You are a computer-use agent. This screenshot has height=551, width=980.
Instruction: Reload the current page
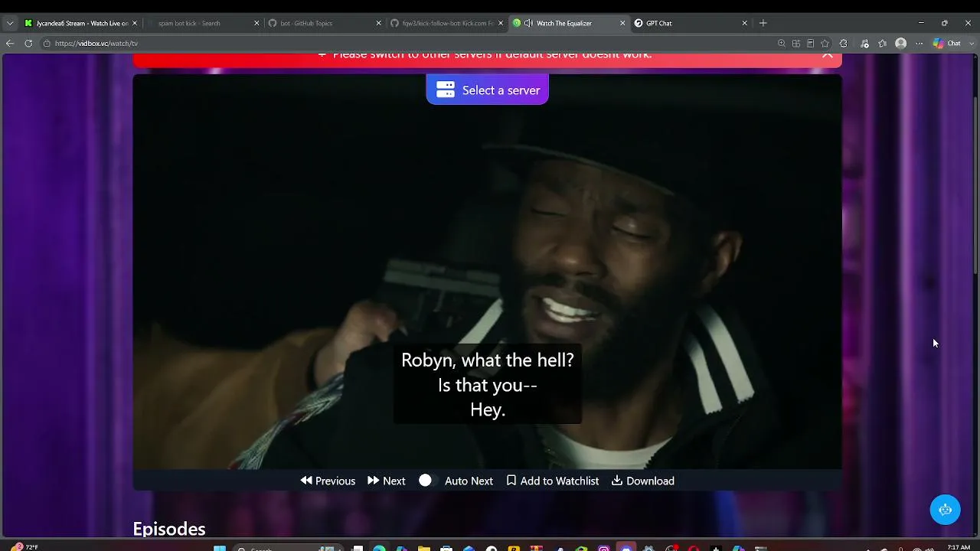coord(28,44)
